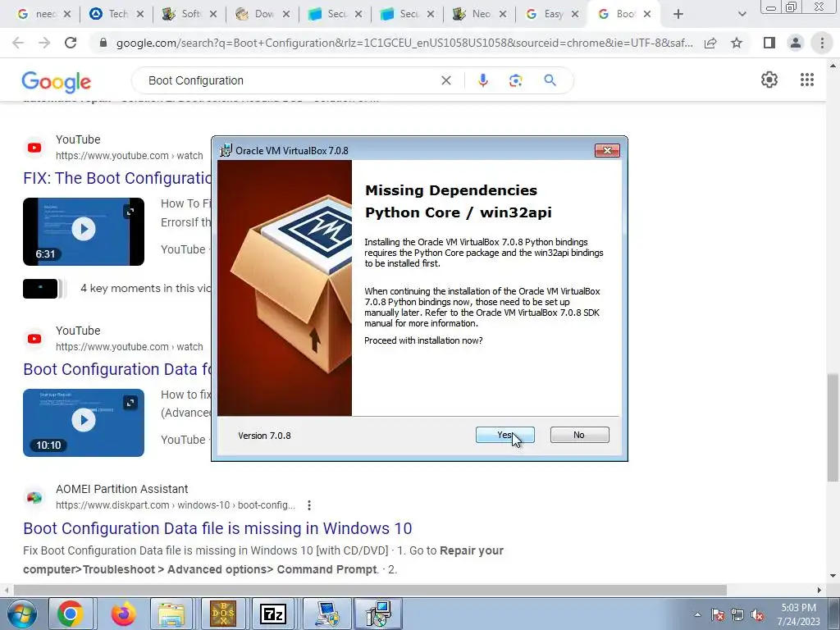Open AOMEI 'Boot Configuration Data file is missing' link
The width and height of the screenshot is (840, 630).
[x=217, y=528]
